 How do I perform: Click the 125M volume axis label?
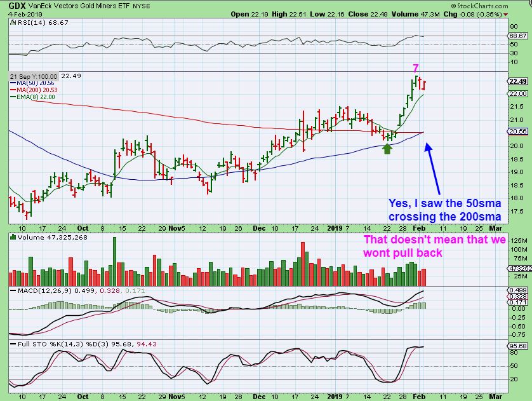tap(519, 241)
